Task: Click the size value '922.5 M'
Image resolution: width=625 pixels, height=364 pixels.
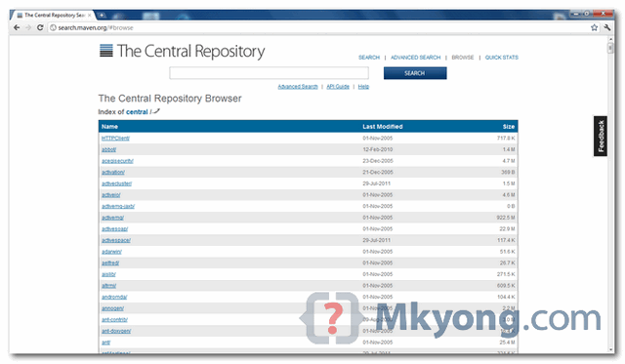Action: (x=506, y=218)
